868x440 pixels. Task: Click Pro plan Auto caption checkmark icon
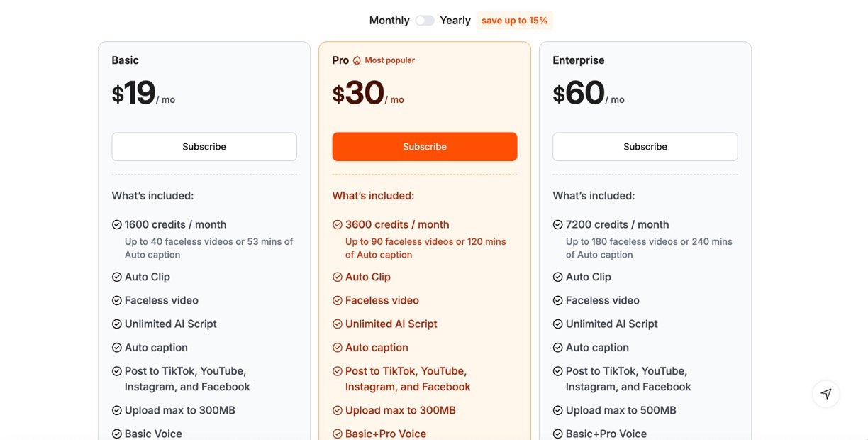(338, 348)
